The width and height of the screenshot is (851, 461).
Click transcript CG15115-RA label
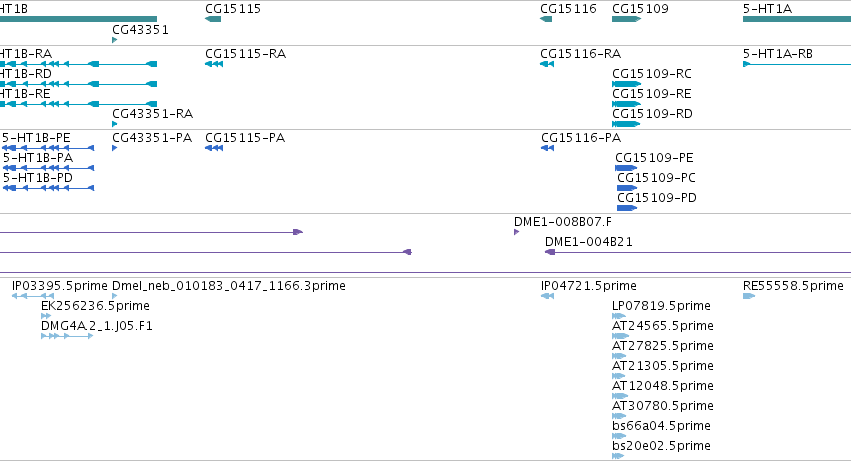[x=245, y=54]
